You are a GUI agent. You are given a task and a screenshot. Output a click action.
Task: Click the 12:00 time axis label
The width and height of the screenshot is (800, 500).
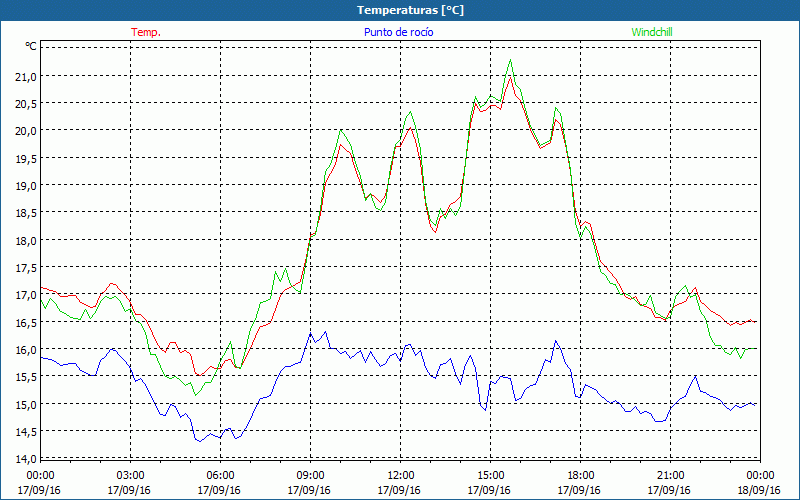point(401,475)
